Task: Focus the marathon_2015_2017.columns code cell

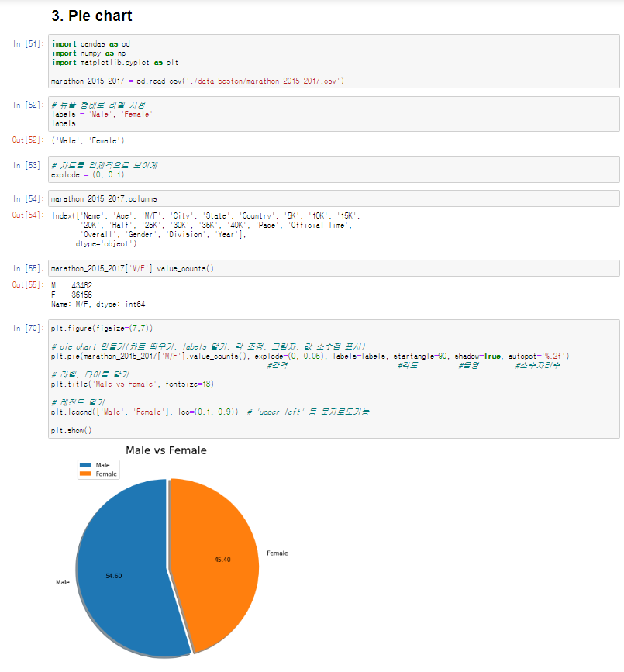Action: 334,199
